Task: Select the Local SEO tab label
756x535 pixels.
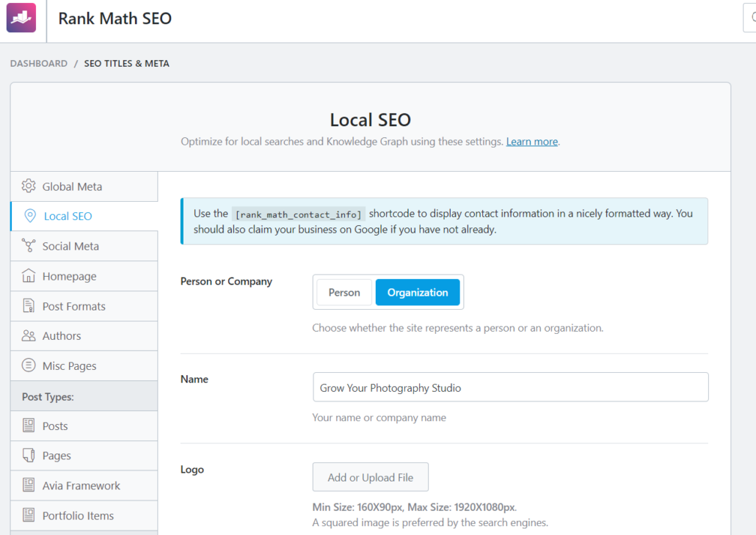Action: tap(68, 216)
